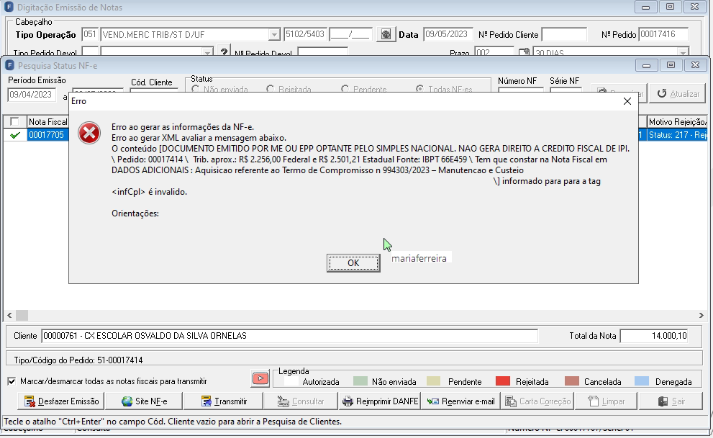This screenshot has width=713, height=438.
Task: Click Motivo Rejeição column header
Action: [x=677, y=122]
